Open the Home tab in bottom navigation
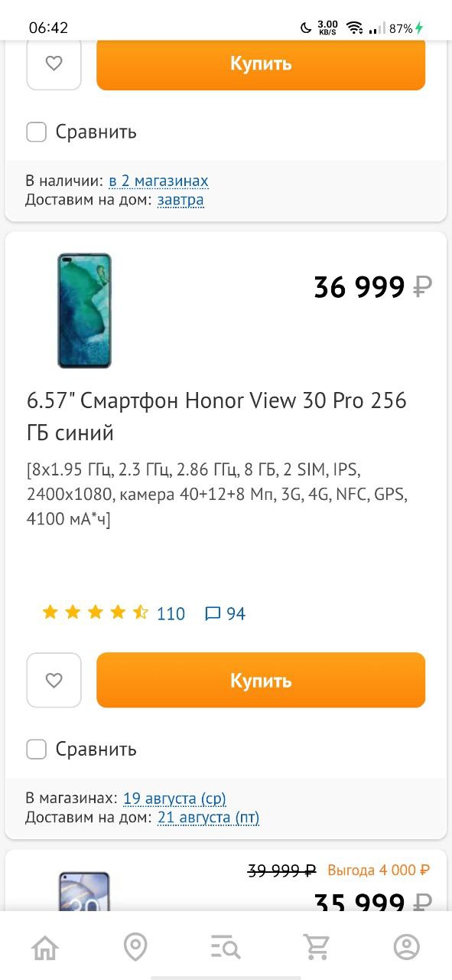 point(45,948)
